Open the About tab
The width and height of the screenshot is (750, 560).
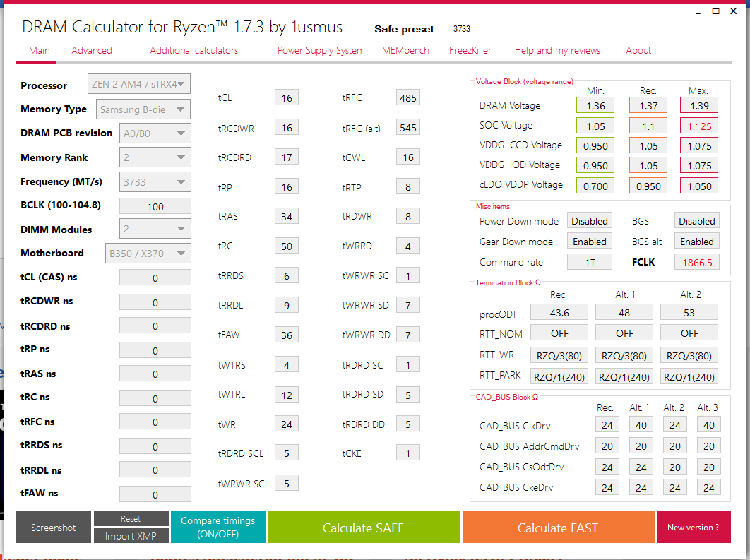pos(638,50)
